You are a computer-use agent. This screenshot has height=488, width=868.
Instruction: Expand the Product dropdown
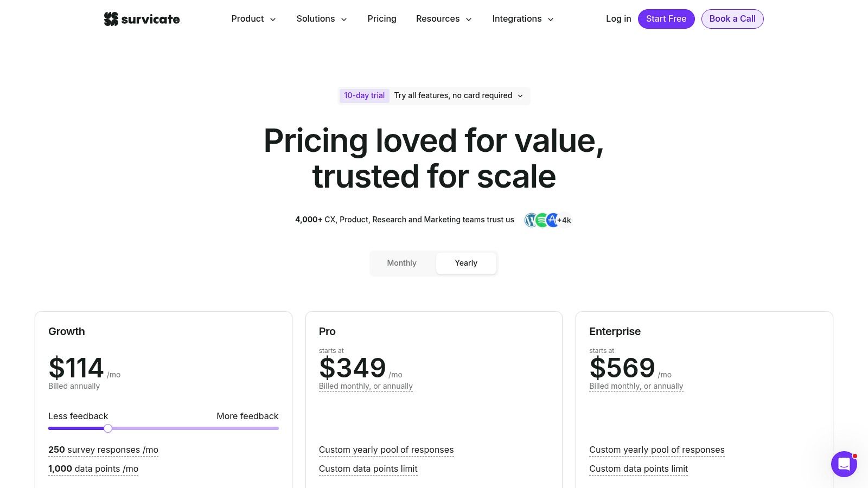(253, 18)
